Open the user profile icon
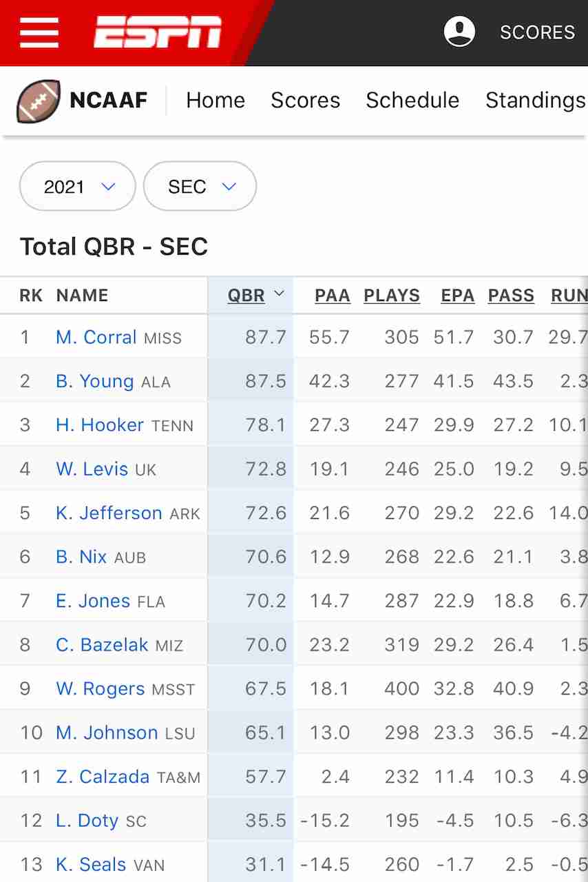588x882 pixels. 459,32
